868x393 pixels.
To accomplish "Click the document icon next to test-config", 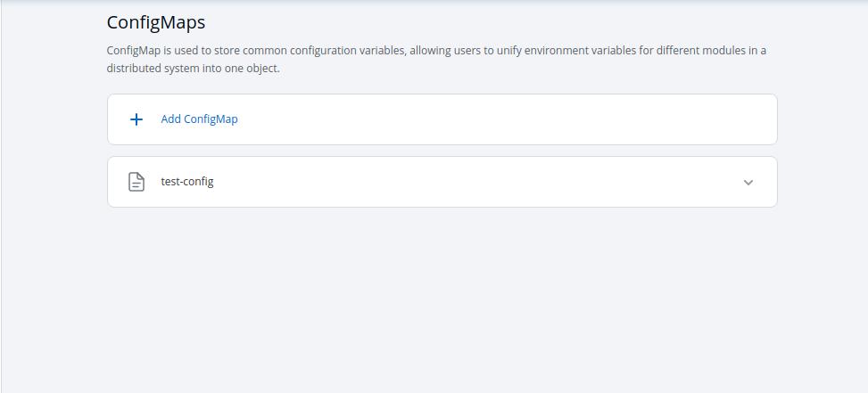I will coord(136,182).
